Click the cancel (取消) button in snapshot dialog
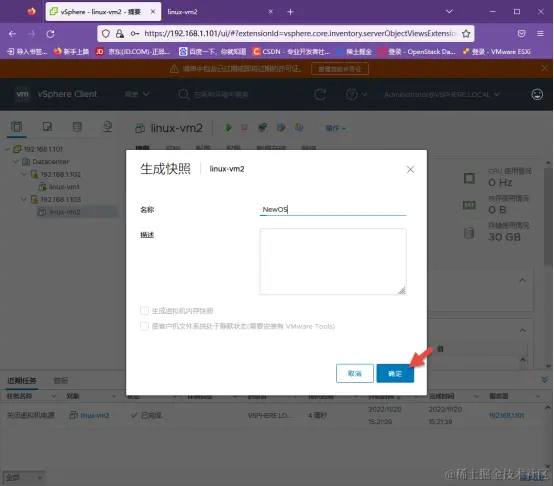This screenshot has height=486, width=554. point(355,373)
